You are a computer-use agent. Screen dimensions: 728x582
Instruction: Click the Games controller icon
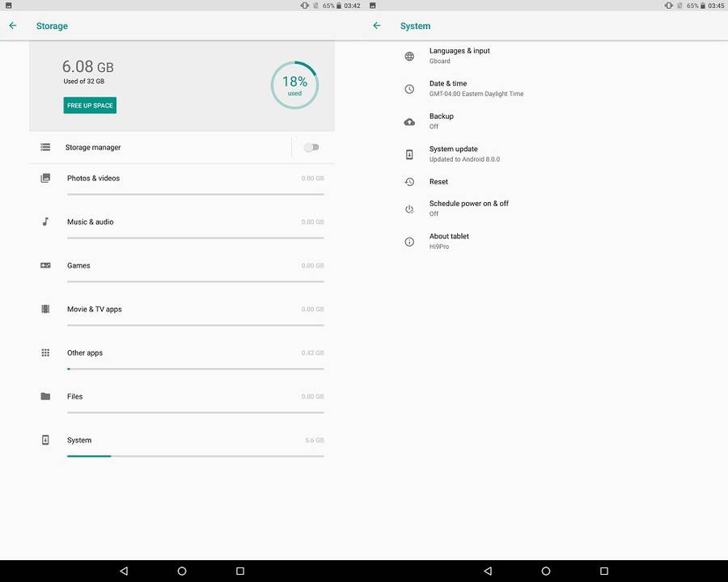coord(45,265)
